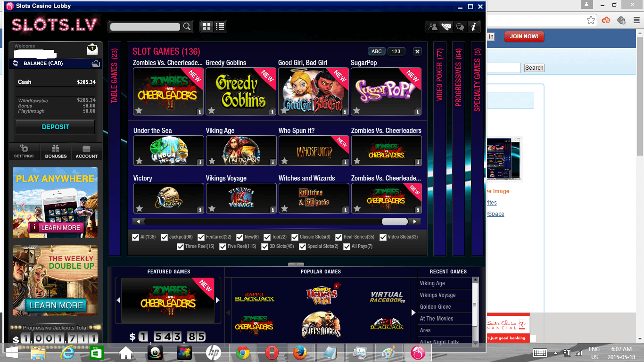Uncheck Video Slots(83)

pos(383,237)
